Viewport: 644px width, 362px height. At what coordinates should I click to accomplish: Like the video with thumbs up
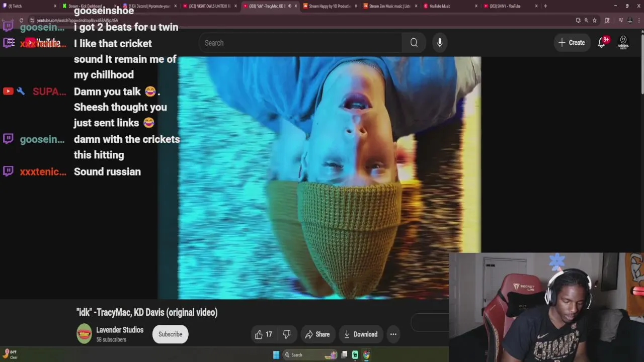264,334
